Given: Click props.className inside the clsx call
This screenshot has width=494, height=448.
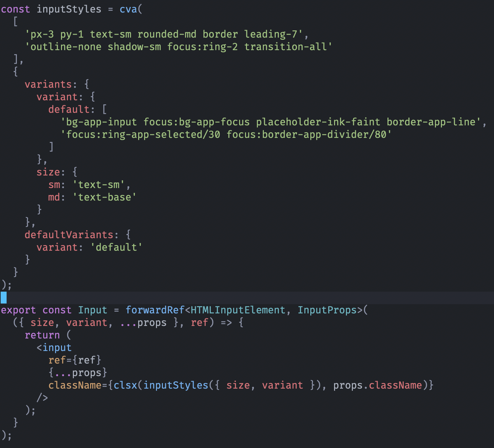Looking at the screenshot, I should [378, 385].
